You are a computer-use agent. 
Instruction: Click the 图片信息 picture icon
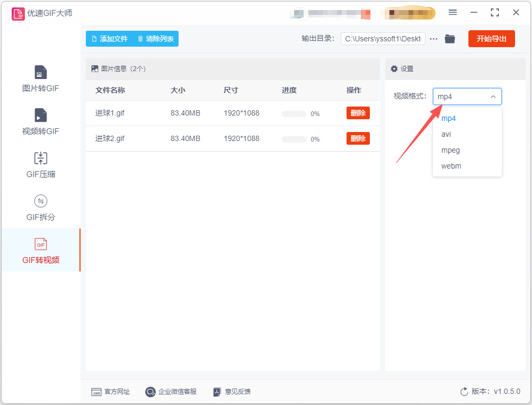click(x=95, y=69)
